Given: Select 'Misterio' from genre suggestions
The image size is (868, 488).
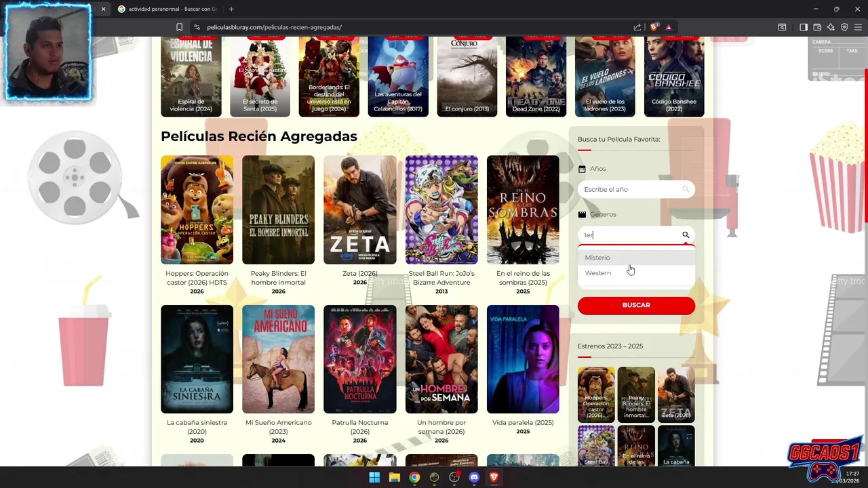Looking at the screenshot, I should pyautogui.click(x=636, y=258).
